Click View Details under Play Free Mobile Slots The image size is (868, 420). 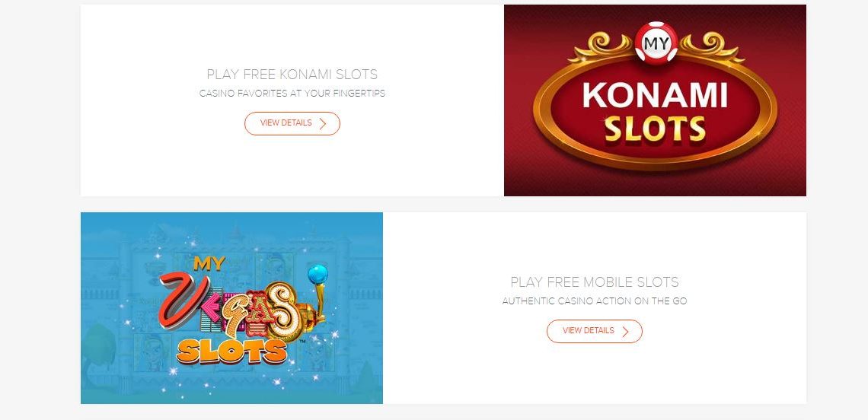595,331
